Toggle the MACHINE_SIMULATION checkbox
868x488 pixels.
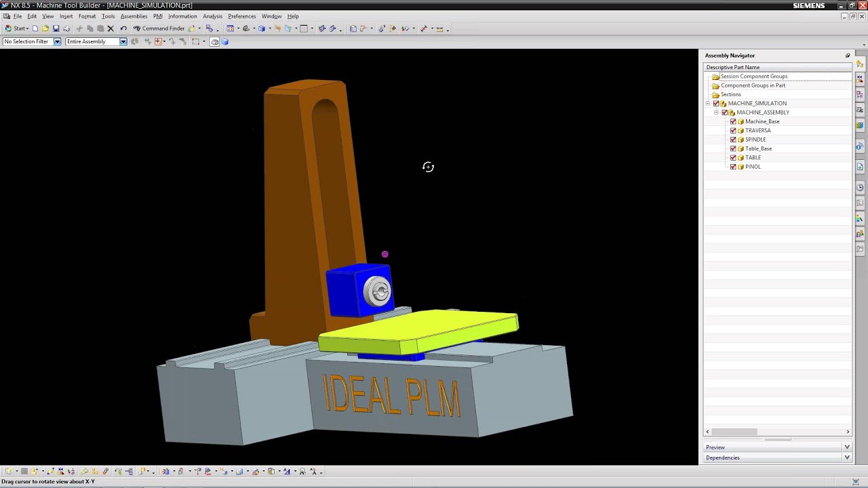[x=716, y=104]
